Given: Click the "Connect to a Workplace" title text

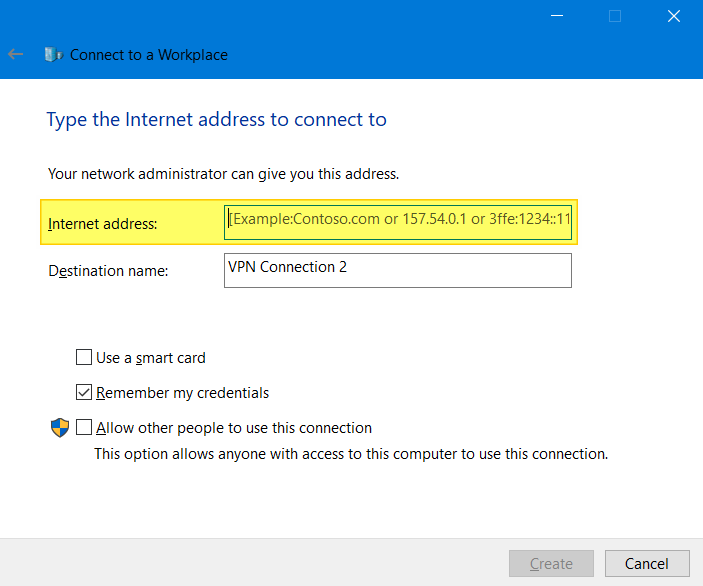Looking at the screenshot, I should [x=149, y=55].
